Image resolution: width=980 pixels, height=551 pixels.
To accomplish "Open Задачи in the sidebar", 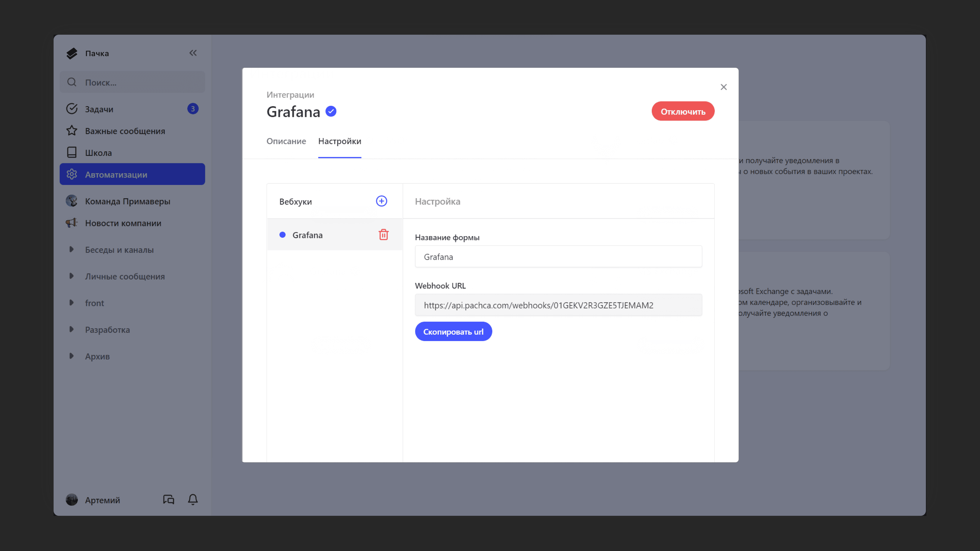I will 132,109.
